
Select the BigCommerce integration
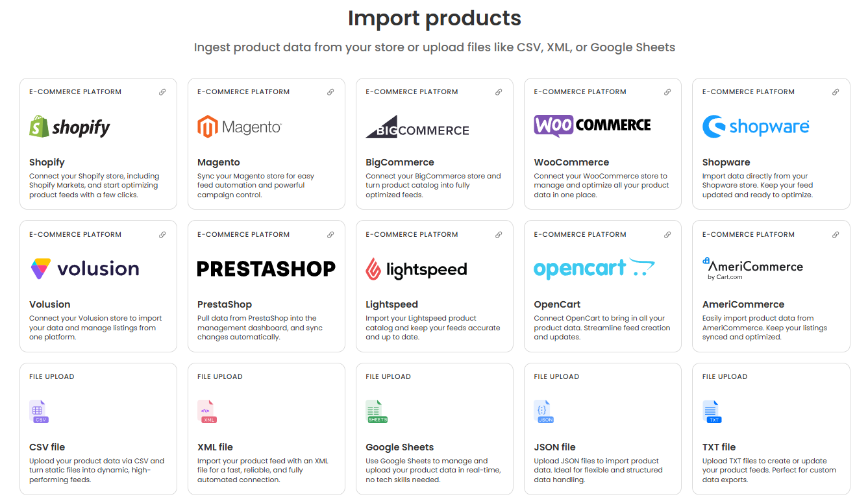coord(434,143)
